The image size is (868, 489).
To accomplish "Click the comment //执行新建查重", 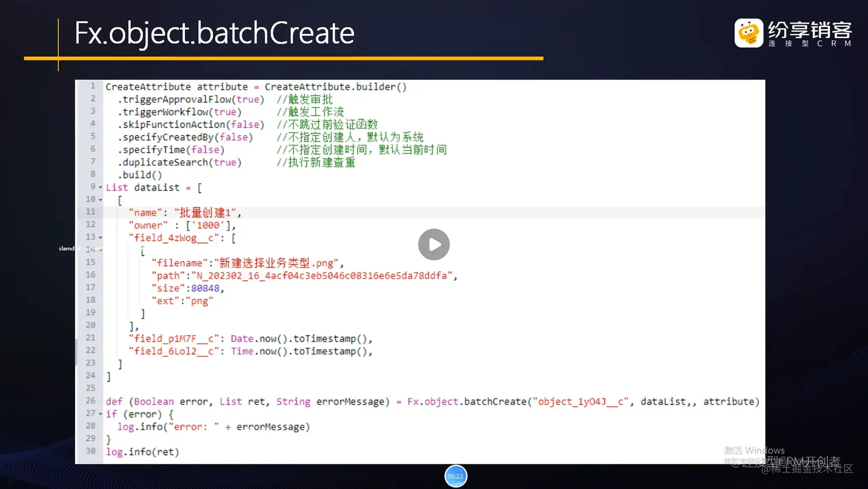I will pos(316,163).
